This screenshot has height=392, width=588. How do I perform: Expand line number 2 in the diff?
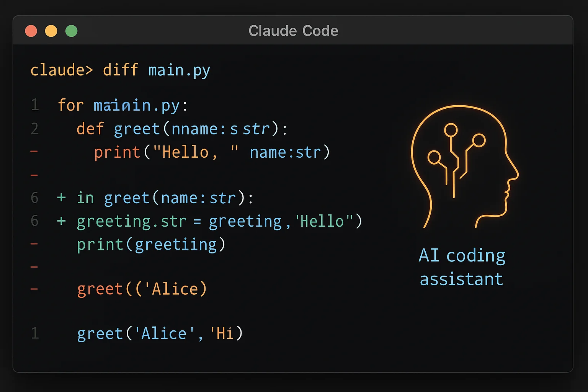[x=34, y=129]
